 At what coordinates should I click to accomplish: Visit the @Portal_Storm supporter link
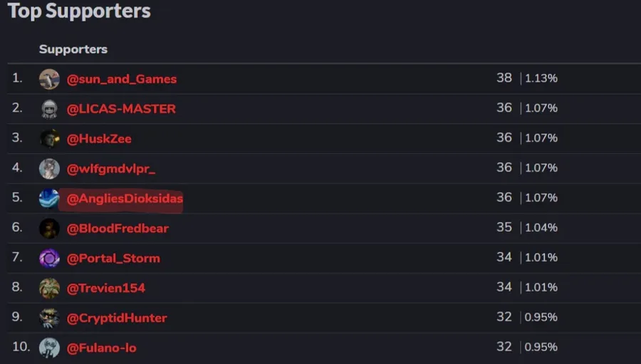coord(113,258)
